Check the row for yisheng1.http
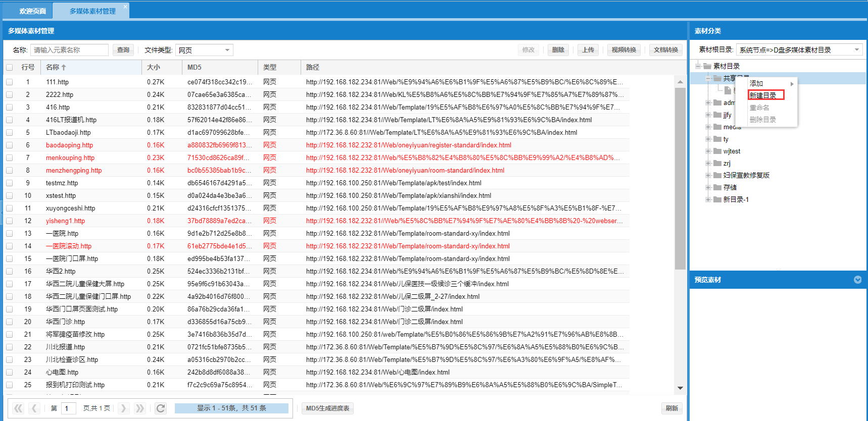Viewport: 868px width, 421px height. point(9,221)
